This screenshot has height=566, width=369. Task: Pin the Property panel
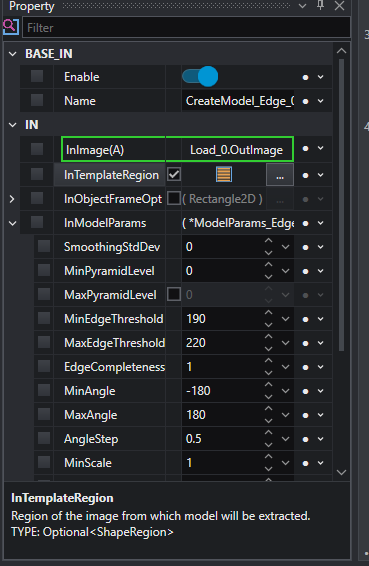click(320, 5)
